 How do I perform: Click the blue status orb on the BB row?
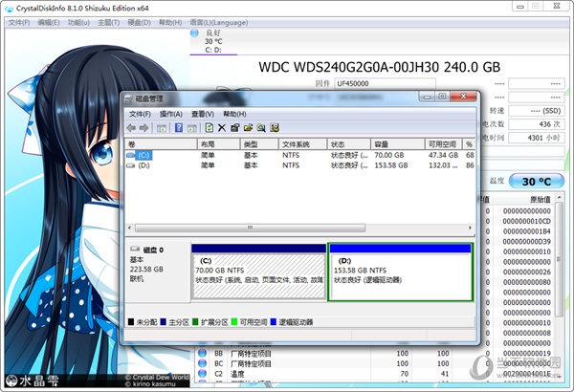[x=202, y=353]
